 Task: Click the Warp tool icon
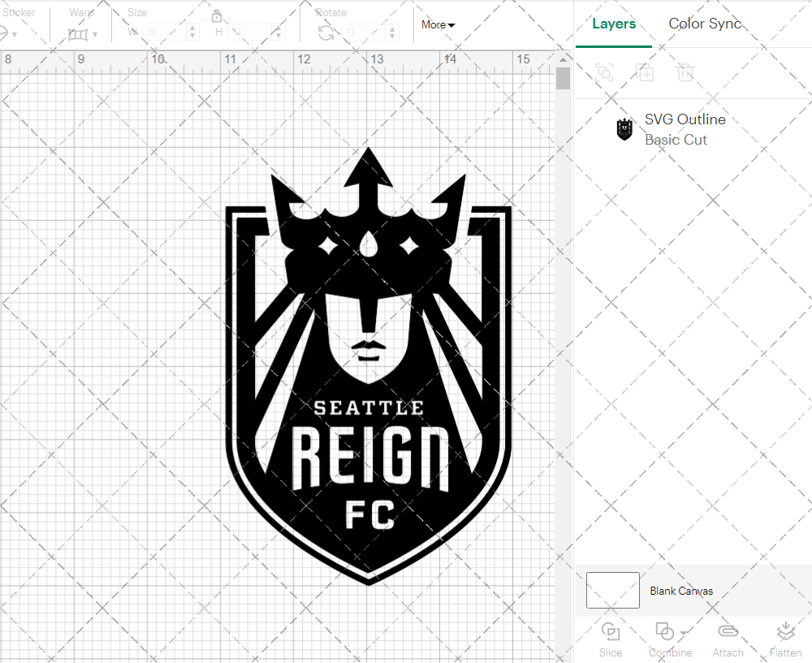(78, 32)
